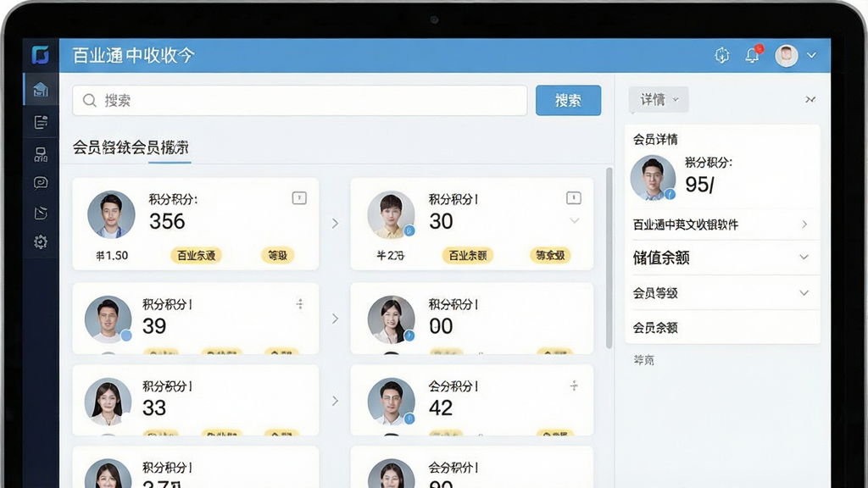Open arrow right of card 33

coord(335,401)
